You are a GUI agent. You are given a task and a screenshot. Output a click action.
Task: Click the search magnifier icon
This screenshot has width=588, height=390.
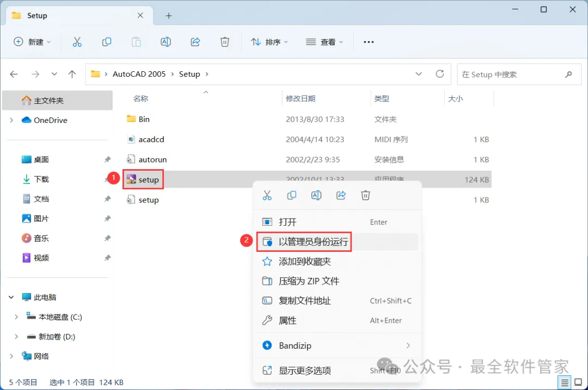pos(568,74)
